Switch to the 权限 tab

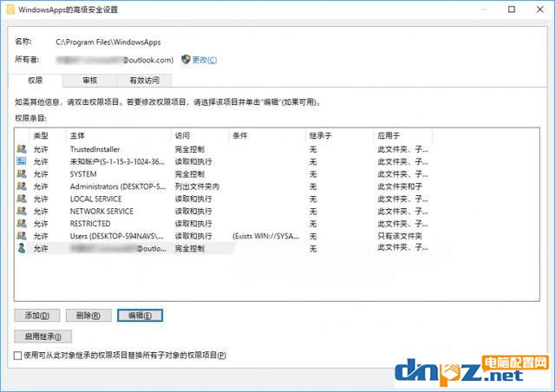coord(35,81)
